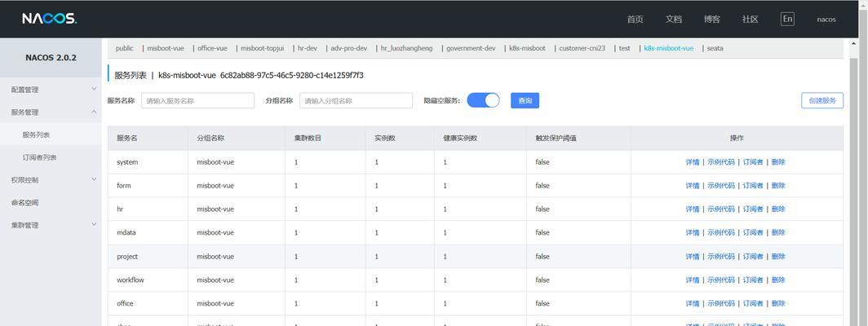Image resolution: width=868 pixels, height=326 pixels.
Task: Click 删除 for the form service
Action: coord(778,186)
